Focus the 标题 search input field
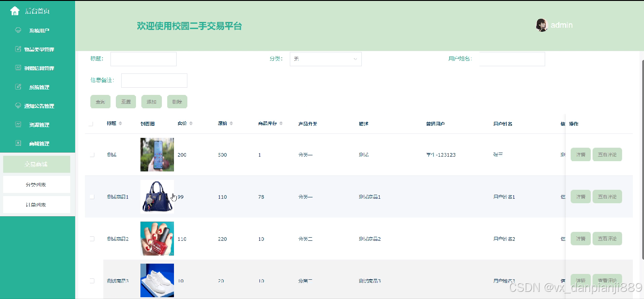Image resolution: width=644 pixels, height=299 pixels. 144,59
